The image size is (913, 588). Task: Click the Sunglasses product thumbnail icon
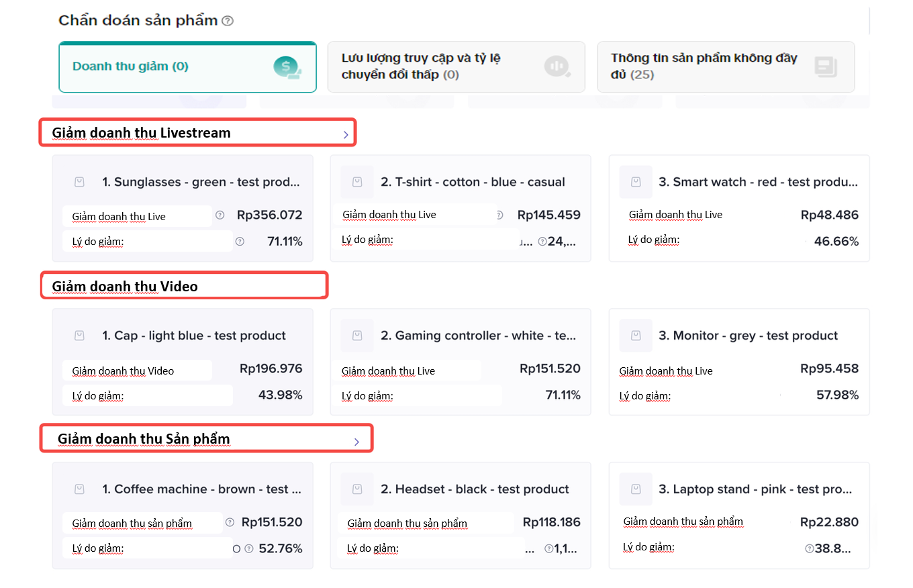(x=79, y=182)
